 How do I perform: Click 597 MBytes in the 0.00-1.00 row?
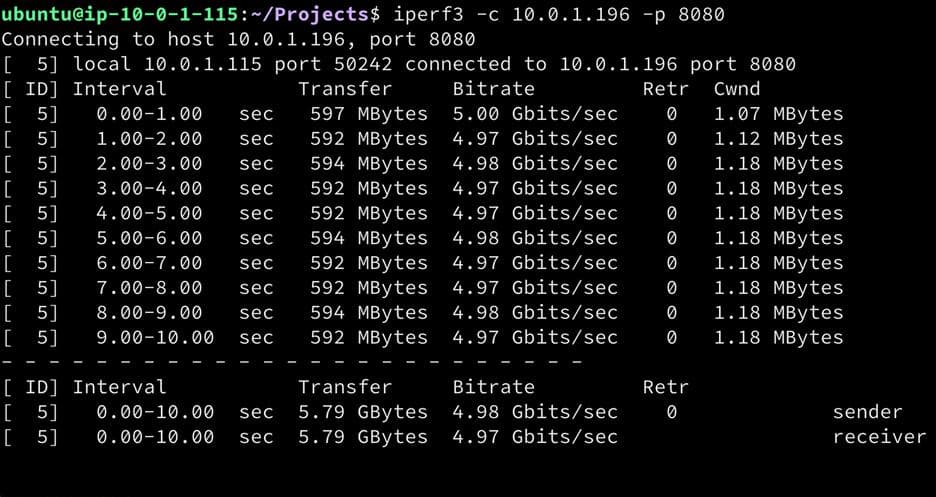pos(368,114)
